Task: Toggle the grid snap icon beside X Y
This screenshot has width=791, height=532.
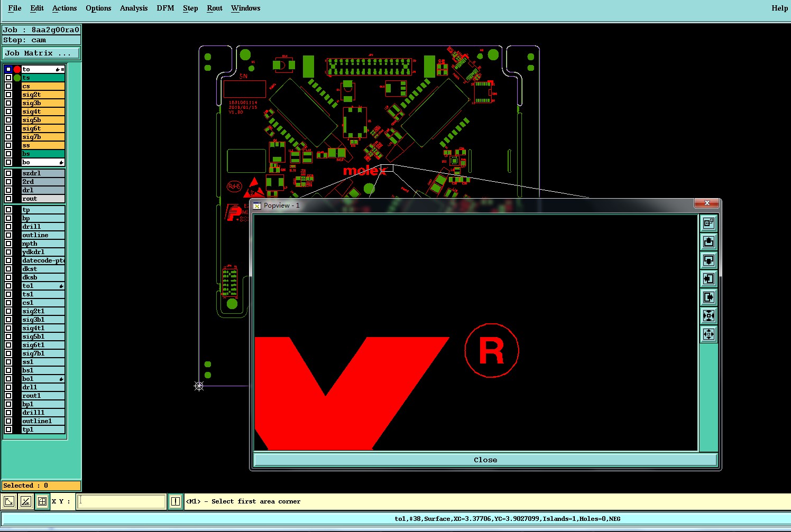Action: (42, 501)
